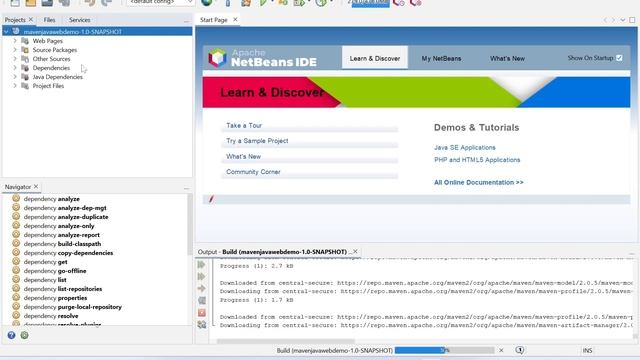Close the Output Build tab
Screen dimensions: 640x360
[x=355, y=251]
